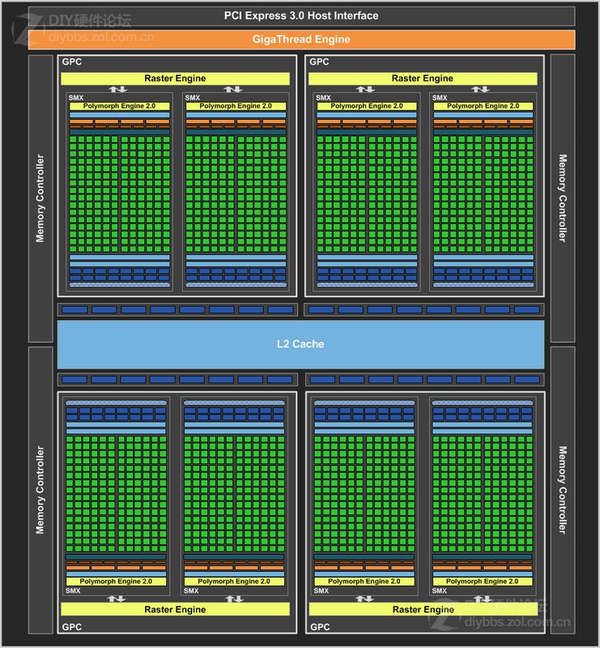
Task: Click the Raster Engine bar in top-right GPC
Action: coord(423,79)
